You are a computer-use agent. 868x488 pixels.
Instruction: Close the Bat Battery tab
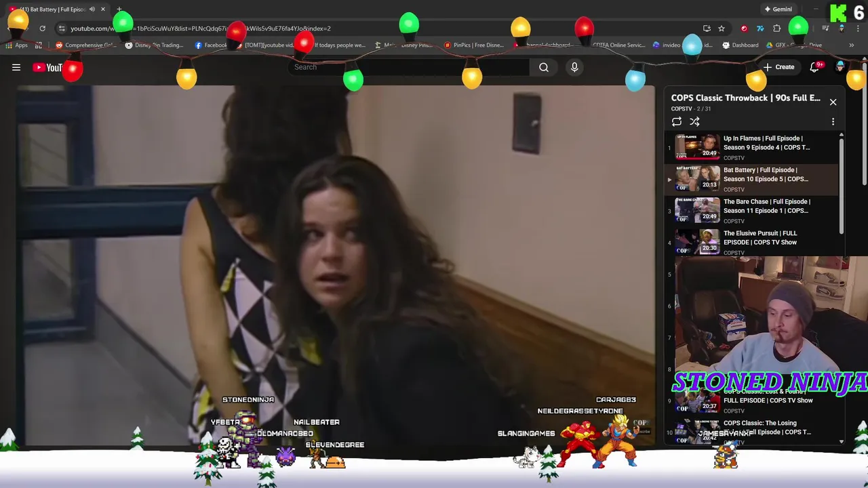[x=103, y=9]
